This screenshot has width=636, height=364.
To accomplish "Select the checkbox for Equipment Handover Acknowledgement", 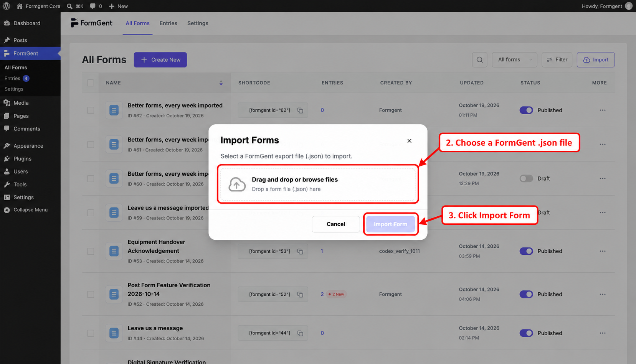I will click(91, 251).
